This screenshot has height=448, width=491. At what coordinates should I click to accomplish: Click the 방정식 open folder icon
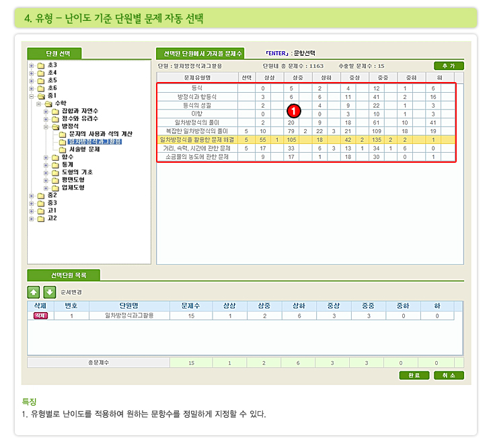coord(55,126)
